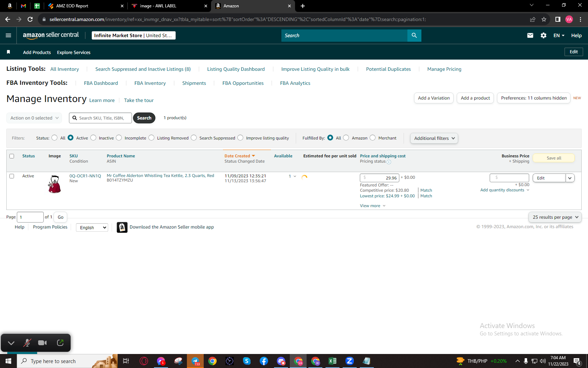Click the SKU search input field
588x368 pixels.
click(x=100, y=118)
